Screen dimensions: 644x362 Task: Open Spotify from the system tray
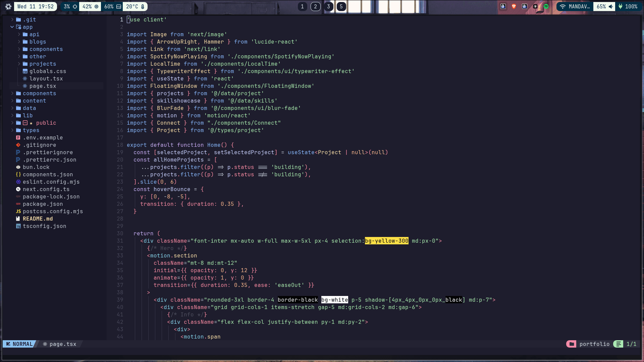tap(546, 6)
